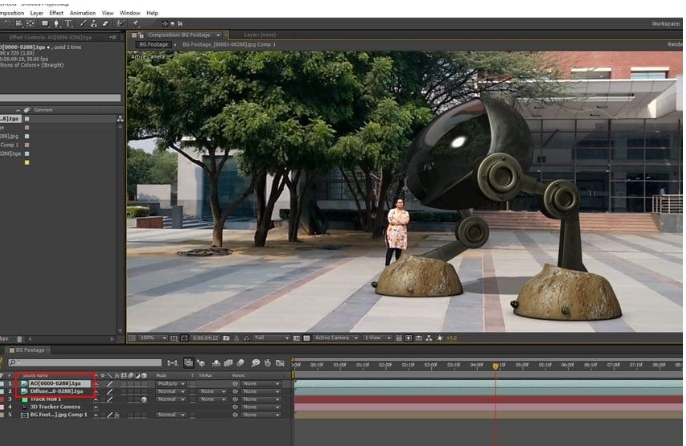The width and height of the screenshot is (686, 446).
Task: Select the Brush tool
Action: tap(83, 24)
